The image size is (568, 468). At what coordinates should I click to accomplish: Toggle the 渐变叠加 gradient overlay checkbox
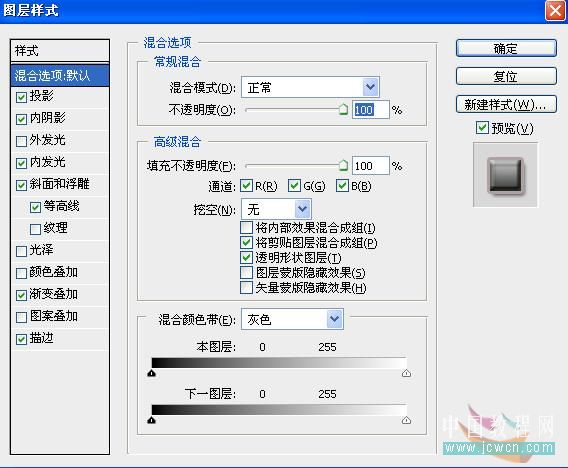[x=21, y=295]
